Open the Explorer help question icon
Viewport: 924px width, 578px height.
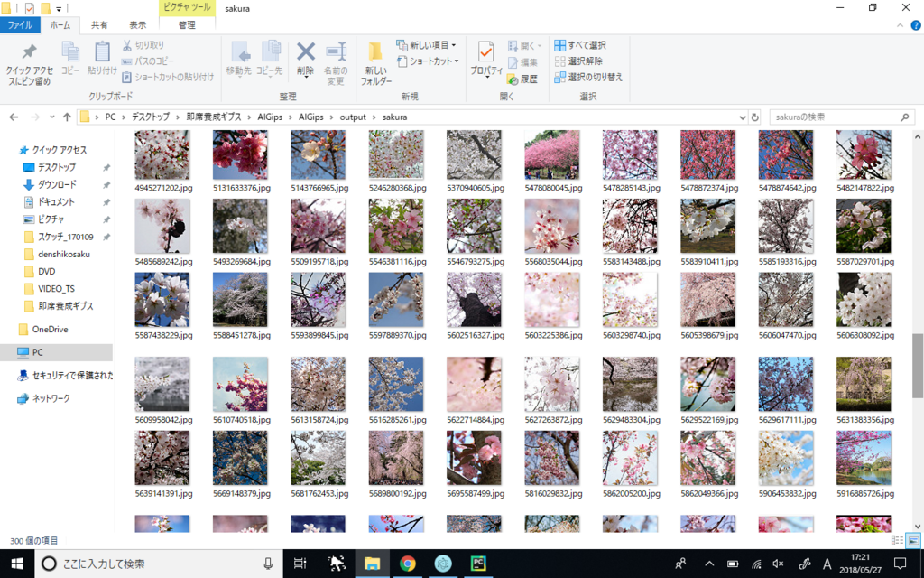pos(916,25)
